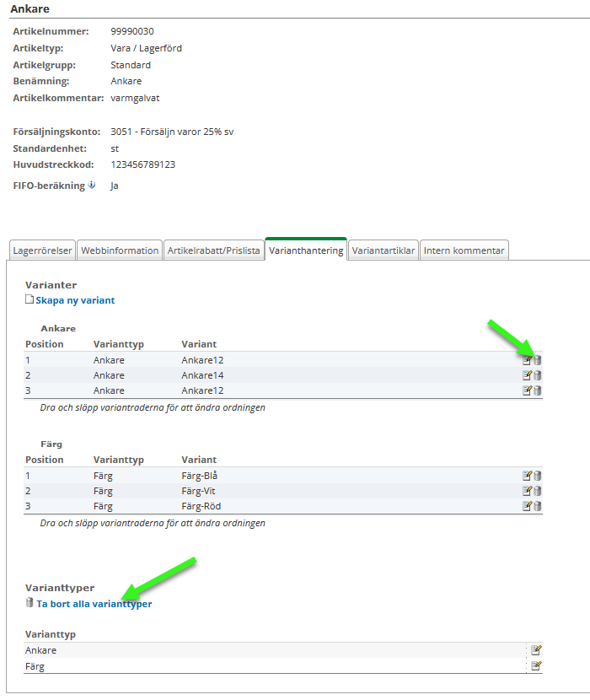This screenshot has height=700, width=590.
Task: Edit the Färg-Vit variant
Action: point(528,491)
